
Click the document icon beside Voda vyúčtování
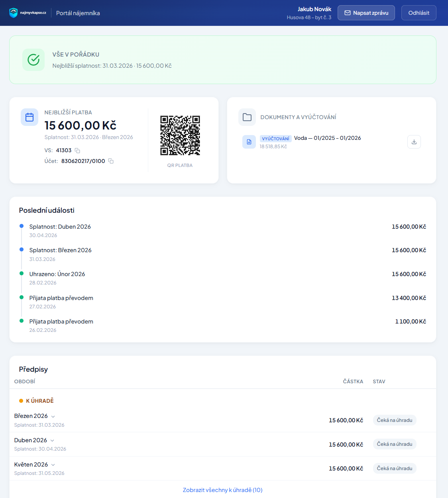point(249,142)
